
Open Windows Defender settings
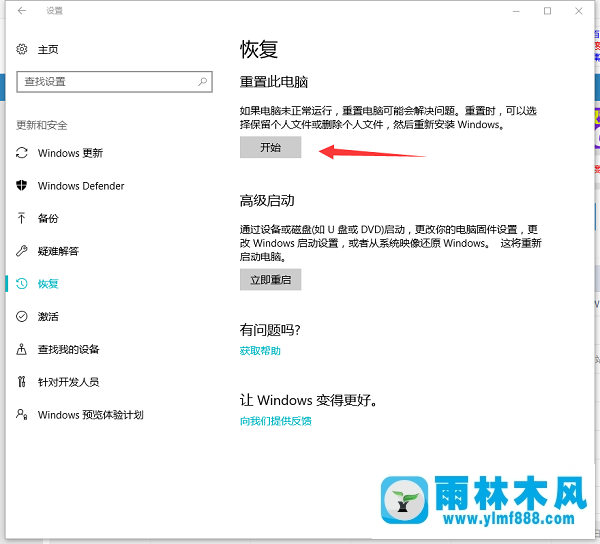(x=81, y=186)
